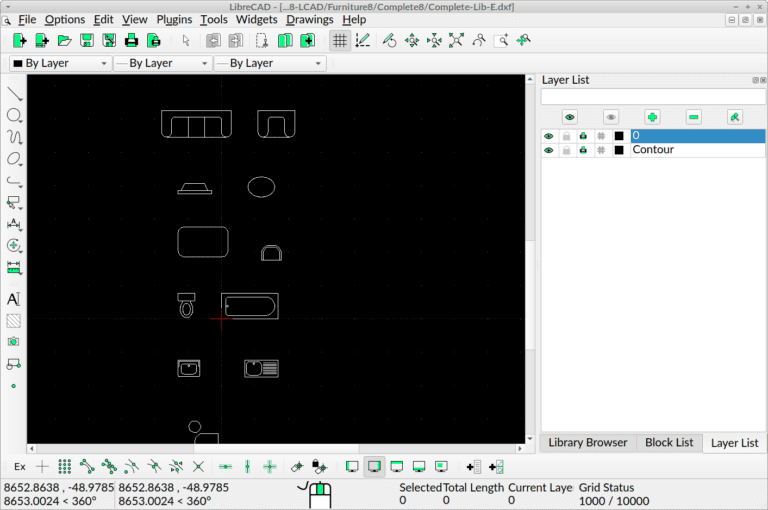
Task: Open the Help menu
Action: pos(354,20)
